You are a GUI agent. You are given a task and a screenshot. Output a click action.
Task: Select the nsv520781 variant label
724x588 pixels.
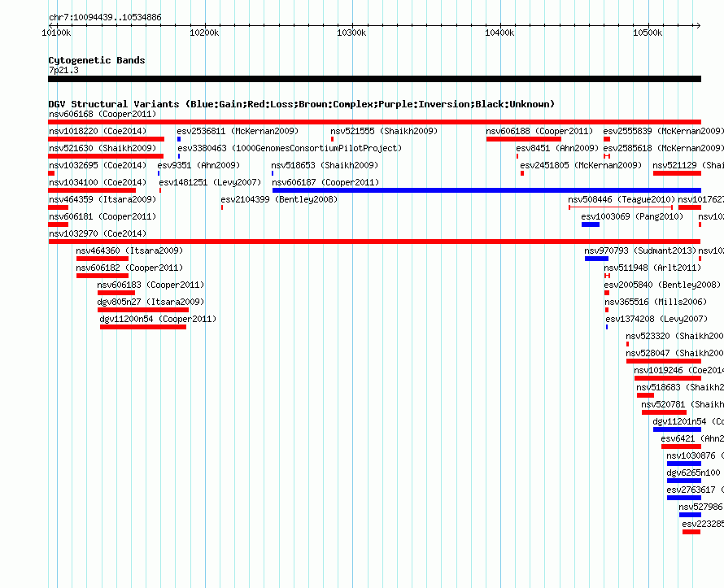click(683, 404)
